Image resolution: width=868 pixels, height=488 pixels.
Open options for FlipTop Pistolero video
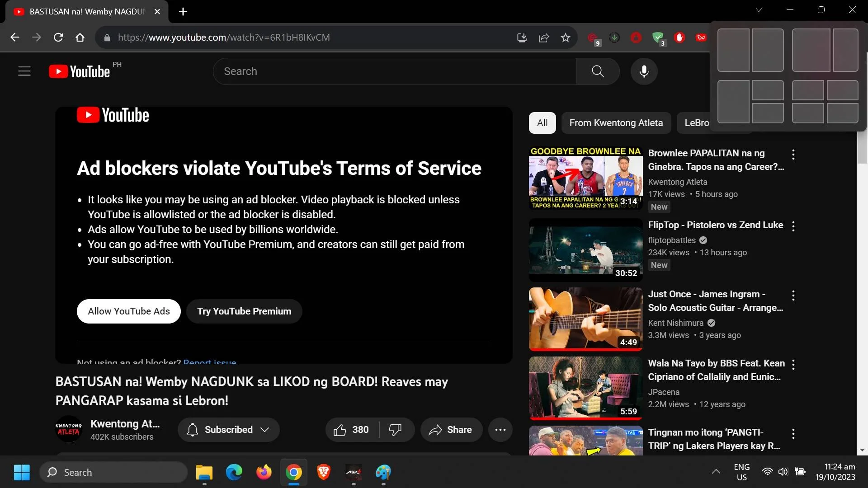pyautogui.click(x=793, y=226)
